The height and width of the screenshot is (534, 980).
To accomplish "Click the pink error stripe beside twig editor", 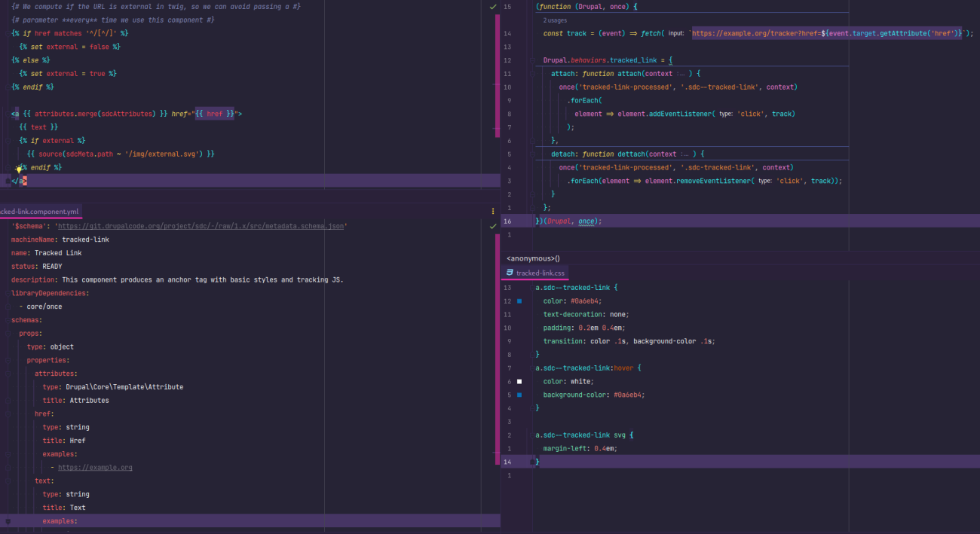I will tap(498, 76).
